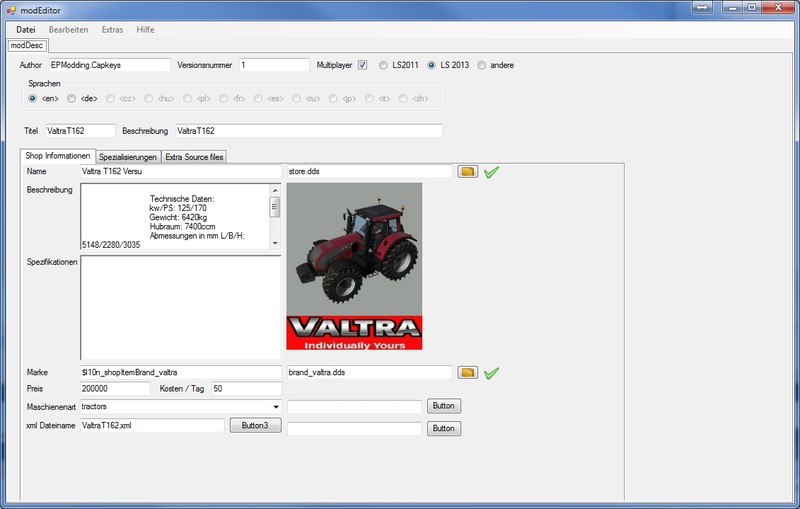
Task: Select the LS 2013 radio button
Action: click(432, 65)
